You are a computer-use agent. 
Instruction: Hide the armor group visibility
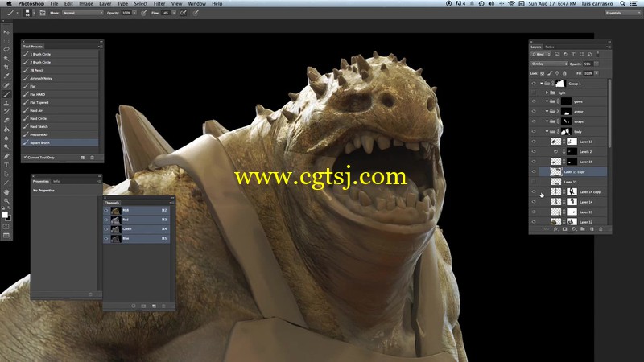tap(534, 111)
